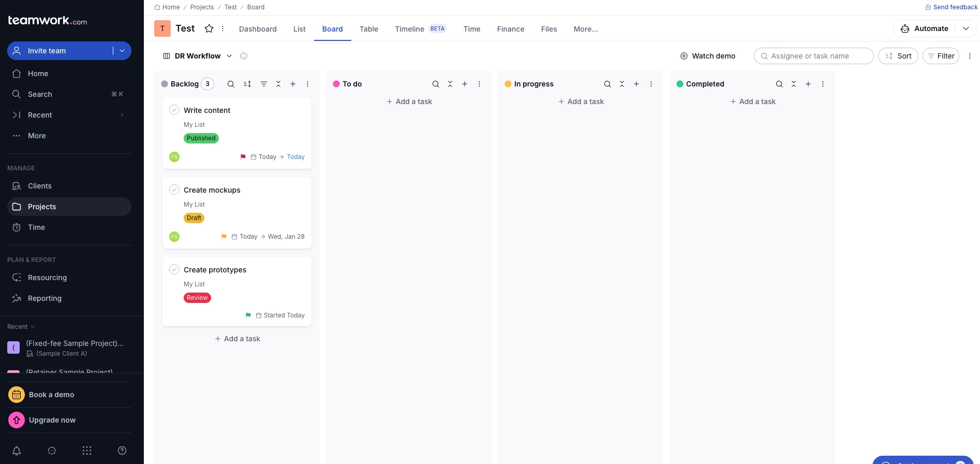The width and height of the screenshot is (980, 464).
Task: Open More item in sidebar navigation
Action: (x=69, y=136)
